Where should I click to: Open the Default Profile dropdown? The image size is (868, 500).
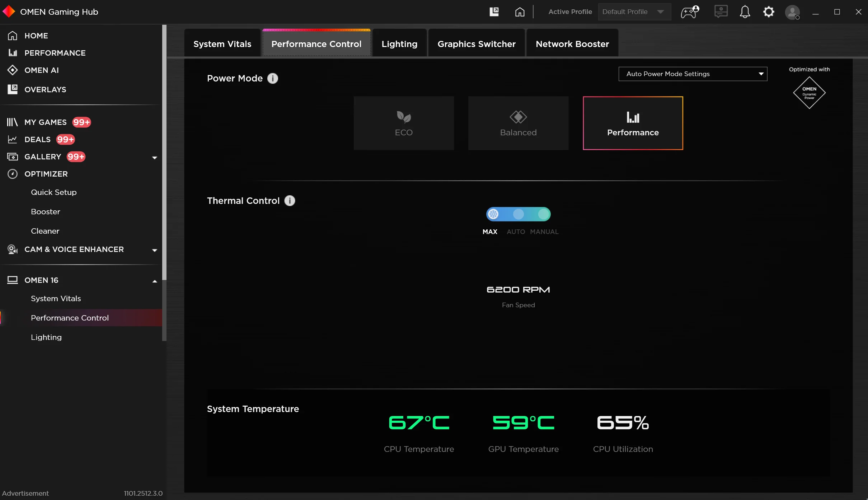click(x=634, y=12)
